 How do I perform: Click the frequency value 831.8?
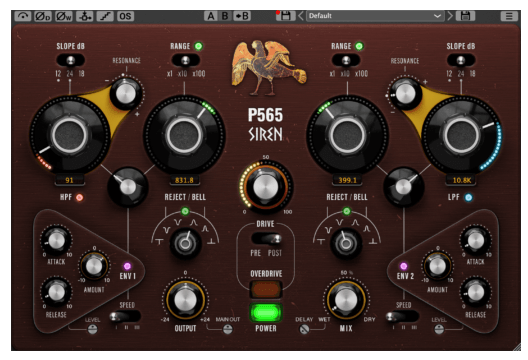coord(184,180)
